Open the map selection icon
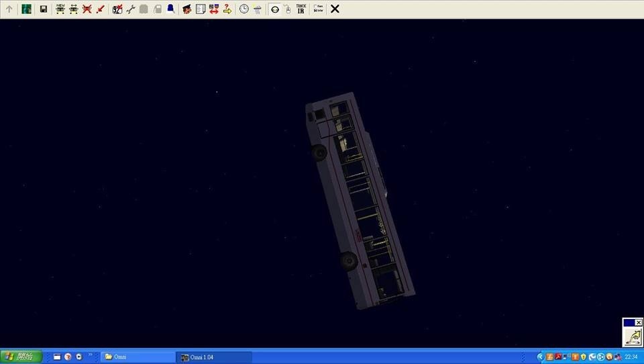Viewport: 644px width, 364px height. coord(26,9)
